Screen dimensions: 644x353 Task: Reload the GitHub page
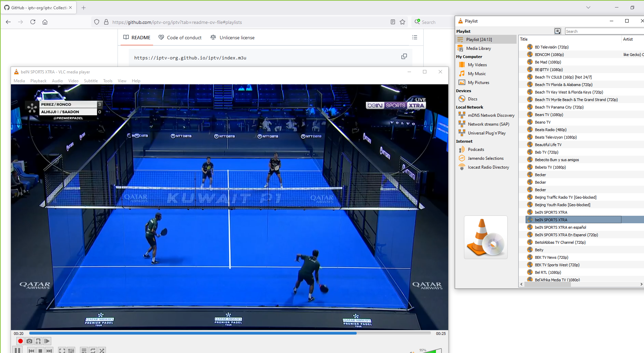(33, 22)
